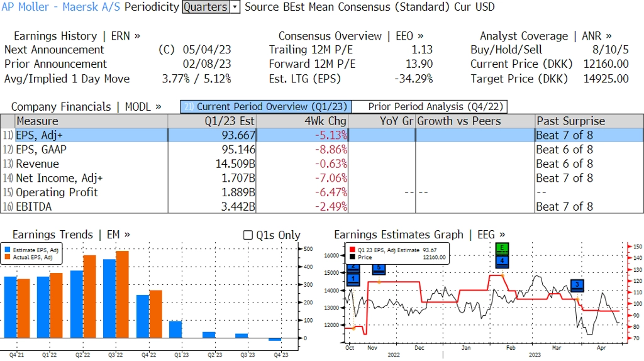644x361 pixels.
Task: Click the 1.707B net income cell
Action: 212,178
